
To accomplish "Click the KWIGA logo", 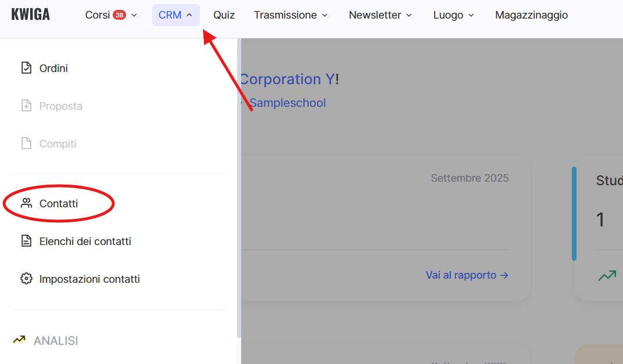I will coord(31,15).
